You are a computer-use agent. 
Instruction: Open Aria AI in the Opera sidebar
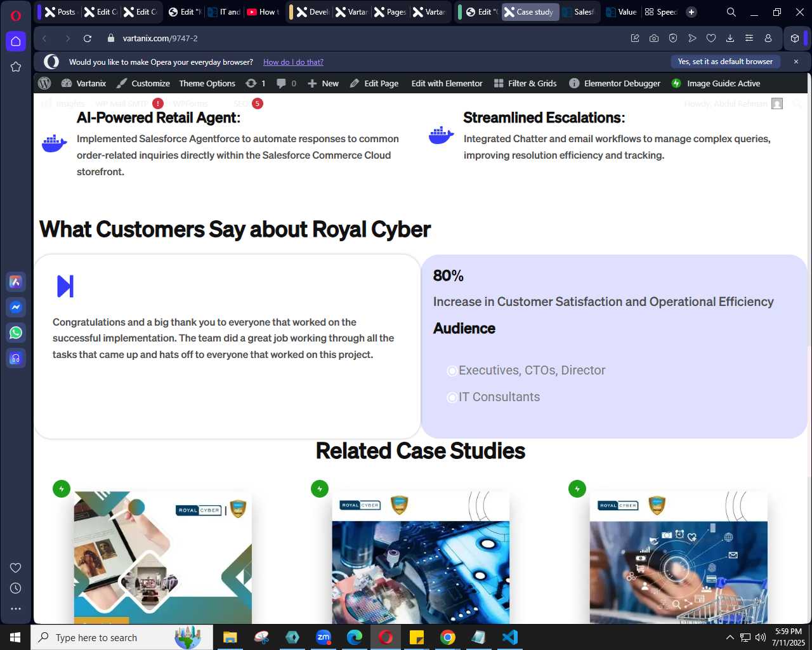point(16,282)
